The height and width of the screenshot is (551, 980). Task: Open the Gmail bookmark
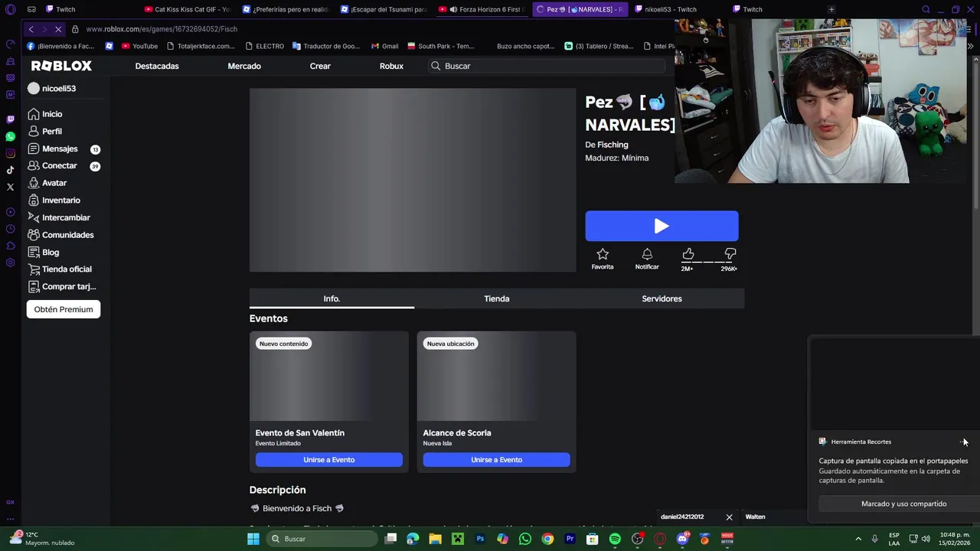coord(384,46)
